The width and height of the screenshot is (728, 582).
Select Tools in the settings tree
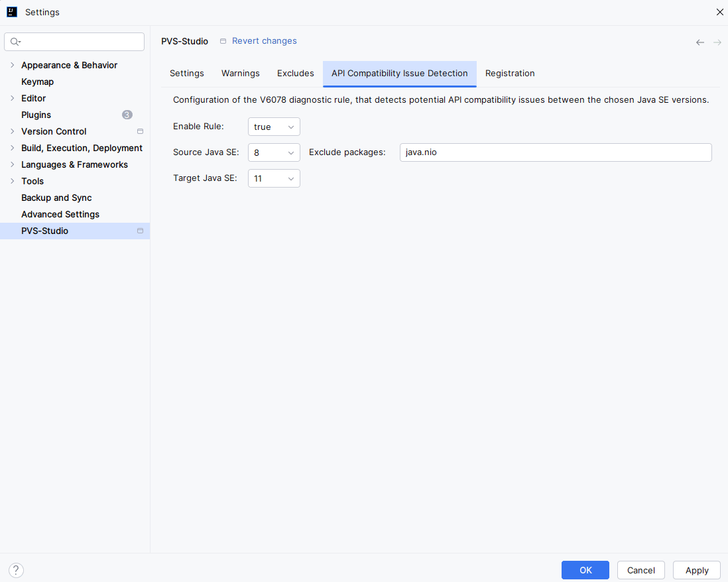click(x=75, y=181)
